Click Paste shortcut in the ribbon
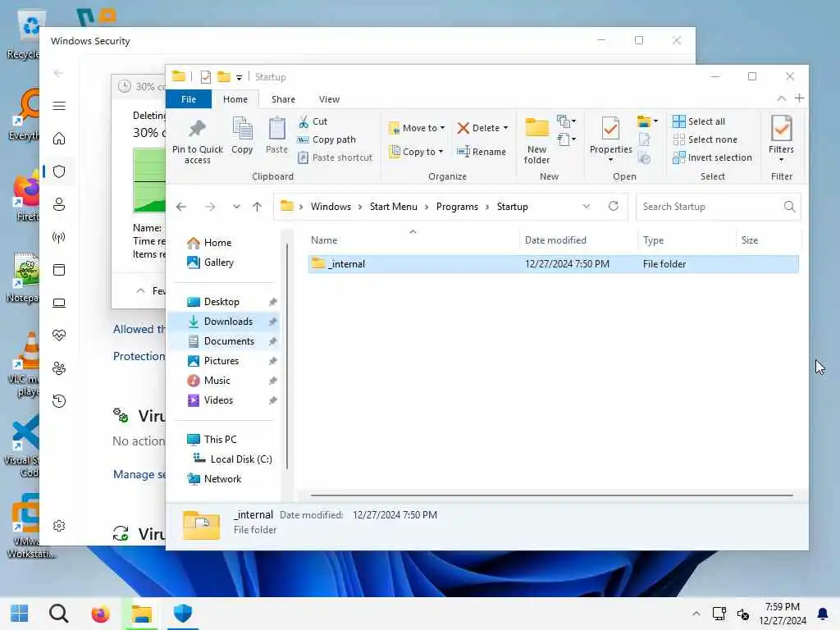Screen dimensions: 840x630 tap(335, 157)
